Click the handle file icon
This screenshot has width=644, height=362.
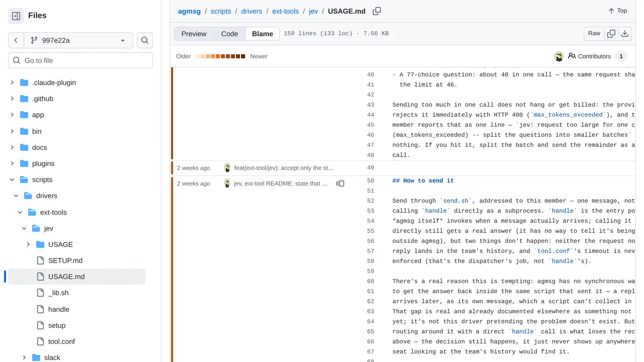point(41,309)
